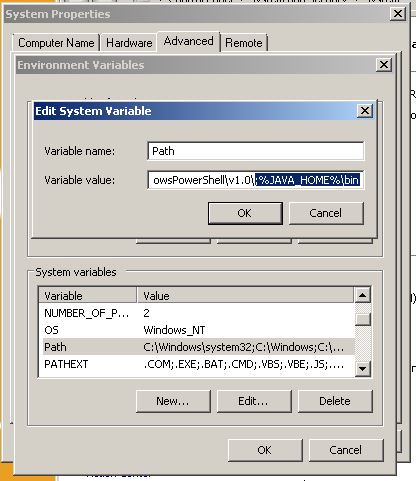Viewport: 416px width, 481px height.
Task: Click Delete under System variables
Action: point(335,401)
